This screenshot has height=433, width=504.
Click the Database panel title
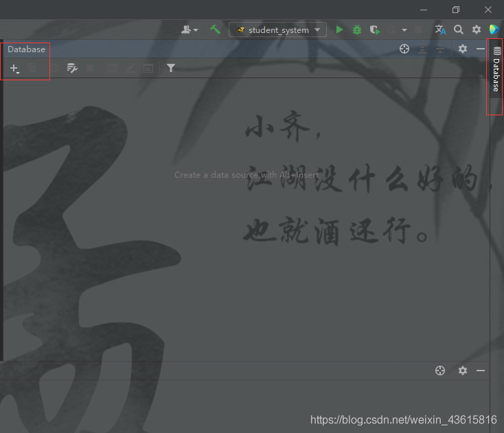click(26, 49)
